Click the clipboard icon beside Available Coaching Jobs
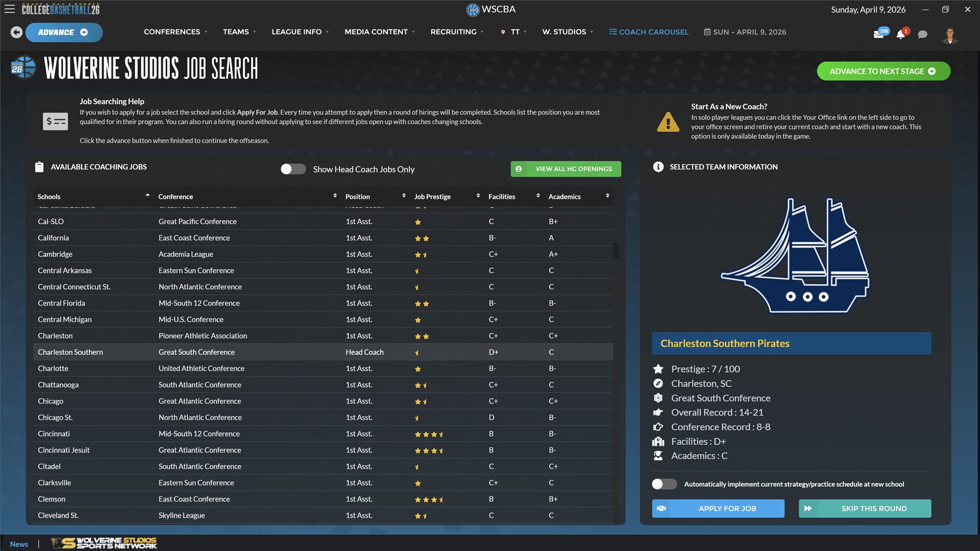This screenshot has width=980, height=551. (39, 166)
